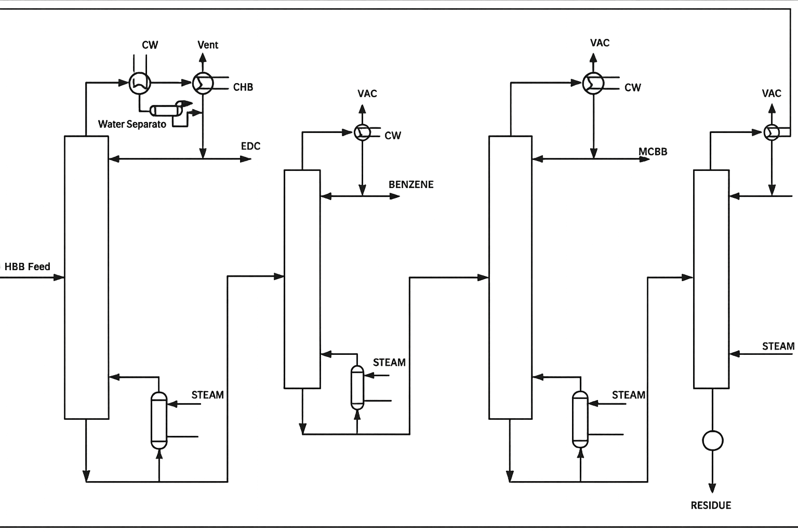Click the third column's steam reboiler symbol
Viewport: 798px width, 532px height.
tap(580, 419)
